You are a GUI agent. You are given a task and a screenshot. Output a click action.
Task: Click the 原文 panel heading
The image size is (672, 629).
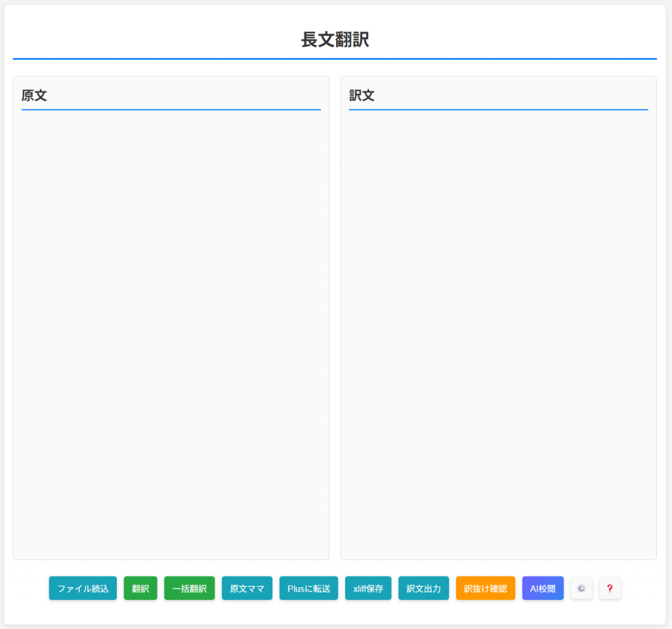tap(34, 95)
